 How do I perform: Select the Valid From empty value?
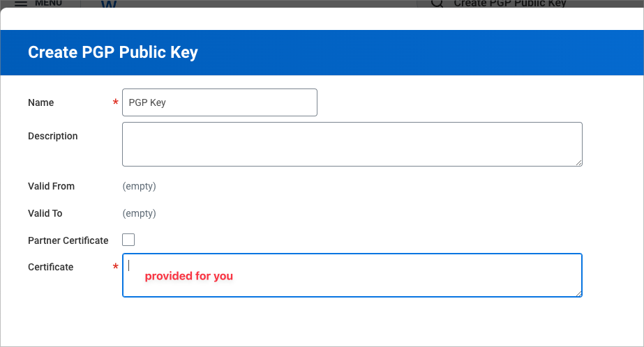(139, 186)
